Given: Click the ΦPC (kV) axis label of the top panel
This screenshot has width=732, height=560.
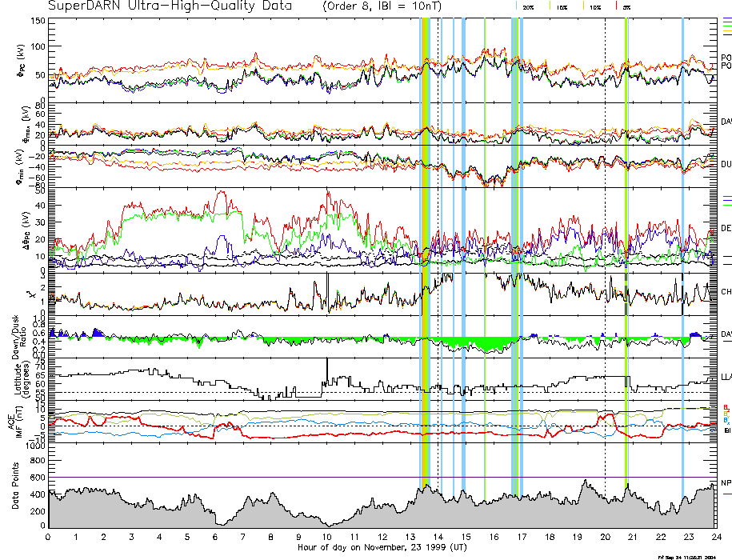Looking at the screenshot, I should [22, 61].
